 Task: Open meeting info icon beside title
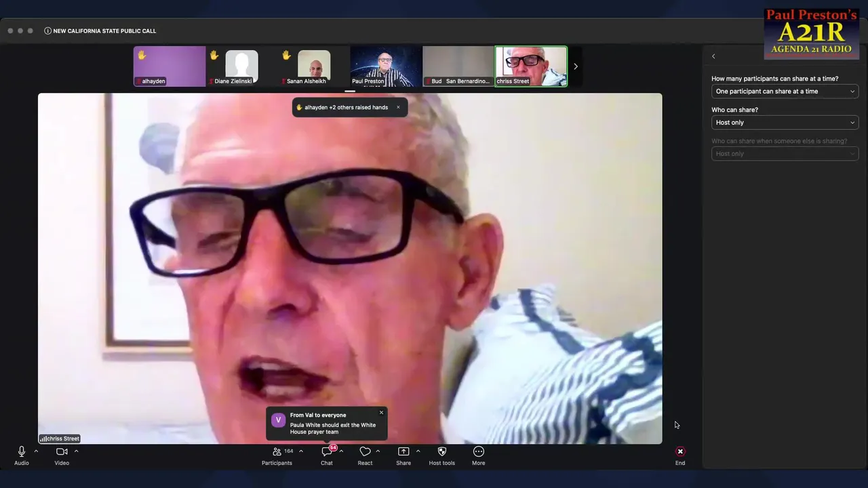point(47,30)
